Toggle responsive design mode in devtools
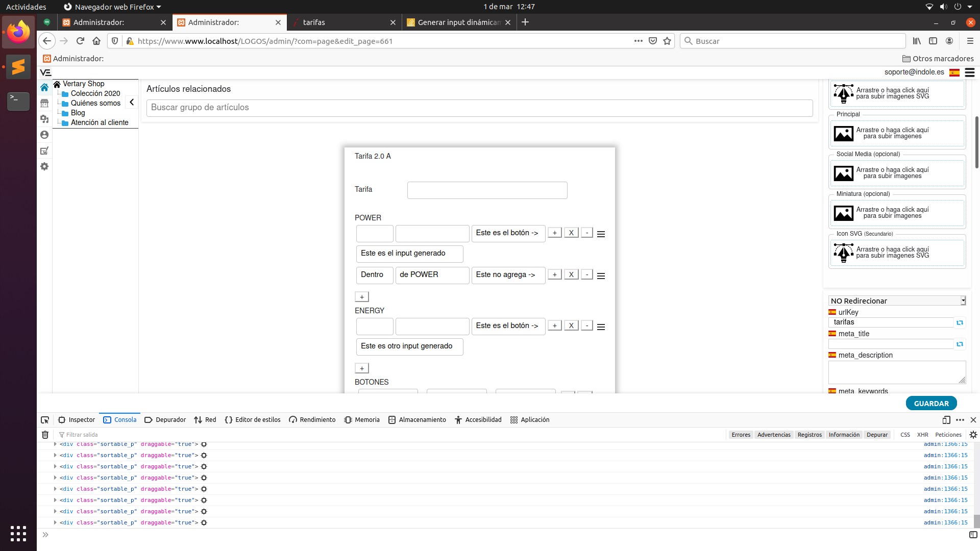This screenshot has height=551, width=980. [946, 420]
